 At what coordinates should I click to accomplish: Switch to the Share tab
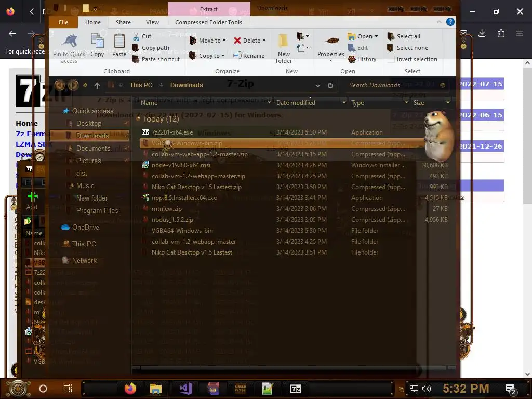[x=123, y=22]
